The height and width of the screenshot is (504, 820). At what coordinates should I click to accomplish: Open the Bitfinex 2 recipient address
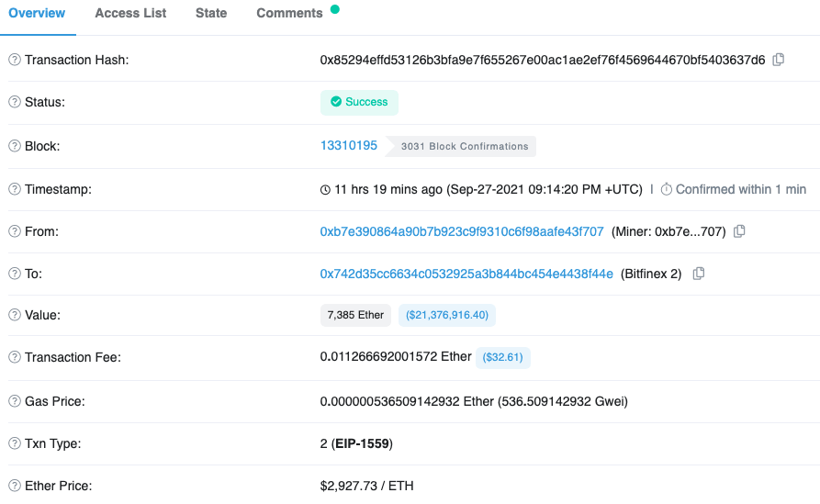point(466,274)
